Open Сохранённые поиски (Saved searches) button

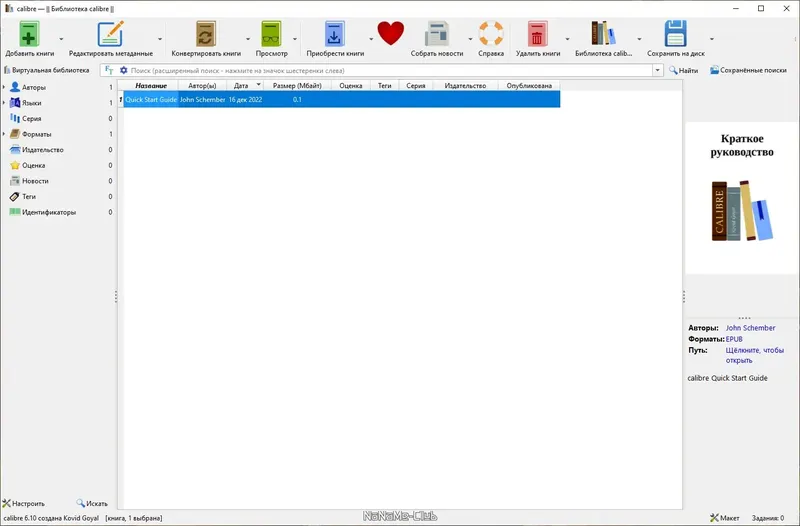748,70
